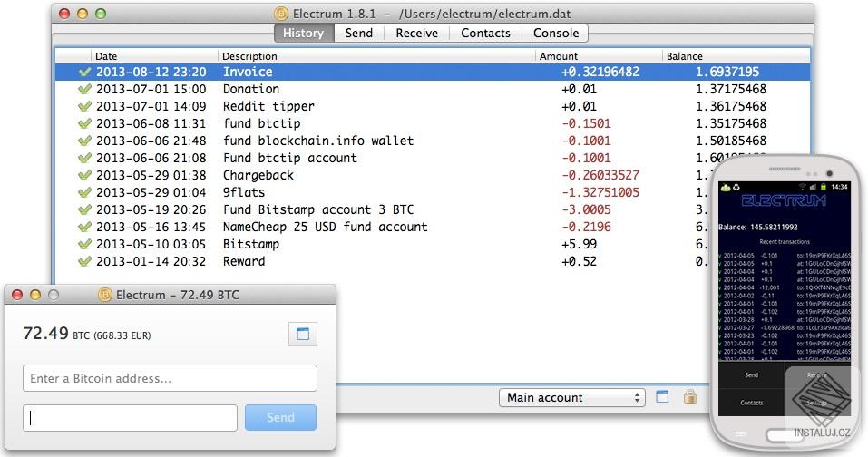Select NameCheap 25 USD fund account row
Viewport: 868px width, 457px height.
click(x=382, y=227)
